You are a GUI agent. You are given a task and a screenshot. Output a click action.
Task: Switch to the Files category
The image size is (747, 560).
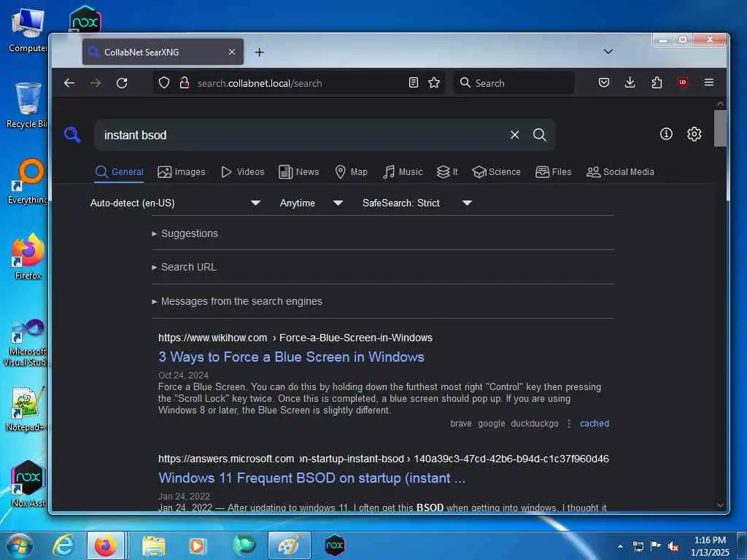coord(553,172)
